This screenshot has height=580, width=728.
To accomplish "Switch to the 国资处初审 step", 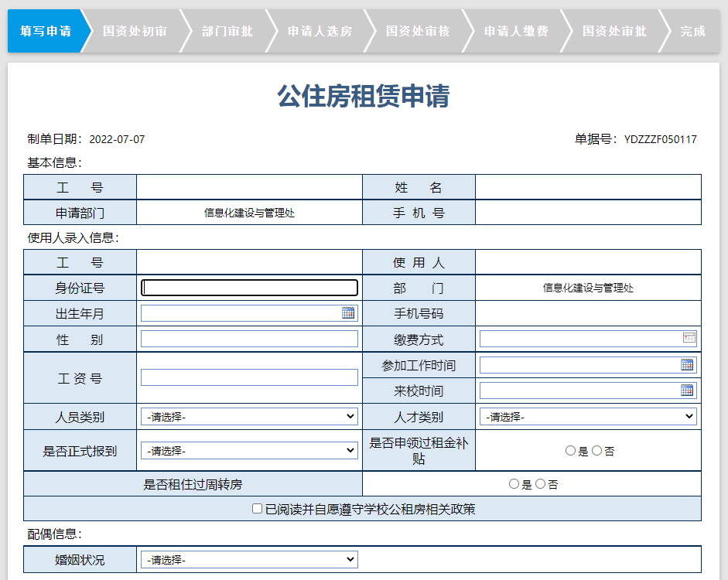I will pyautogui.click(x=135, y=31).
